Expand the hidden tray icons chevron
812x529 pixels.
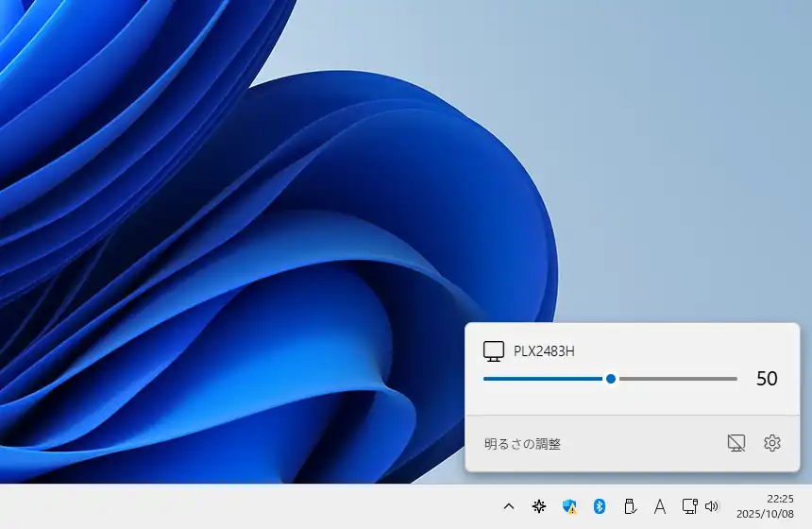coord(509,506)
